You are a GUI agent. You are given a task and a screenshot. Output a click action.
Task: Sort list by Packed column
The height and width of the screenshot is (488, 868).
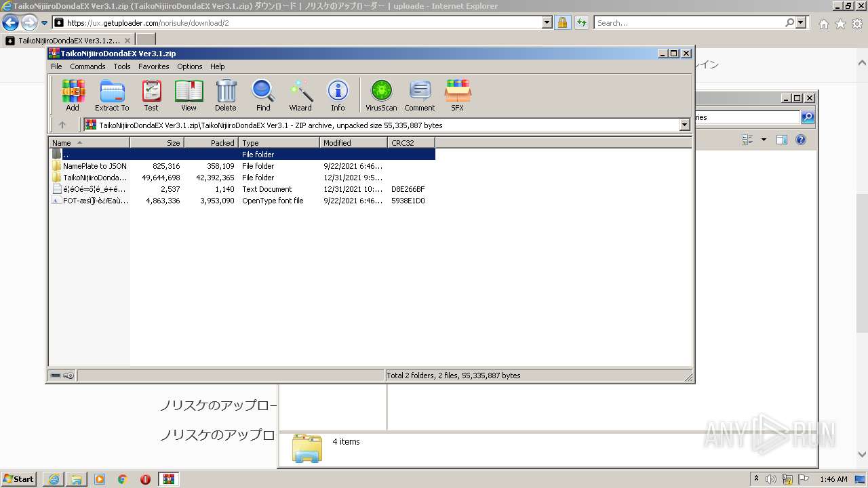(211, 143)
